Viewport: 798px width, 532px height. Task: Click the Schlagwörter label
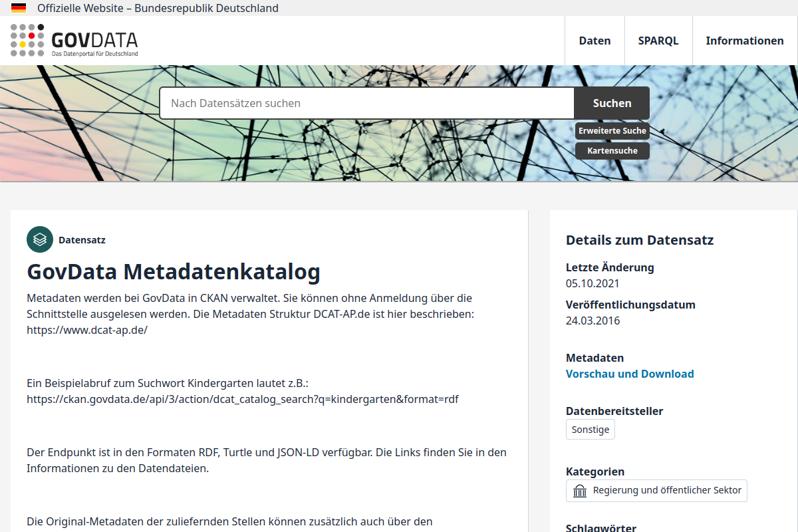tap(601, 528)
